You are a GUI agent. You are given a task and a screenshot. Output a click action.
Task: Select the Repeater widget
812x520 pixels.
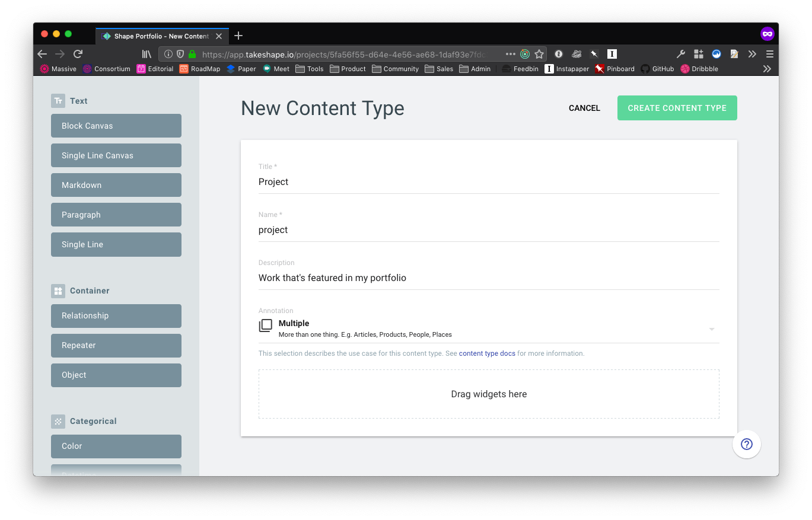(x=116, y=345)
